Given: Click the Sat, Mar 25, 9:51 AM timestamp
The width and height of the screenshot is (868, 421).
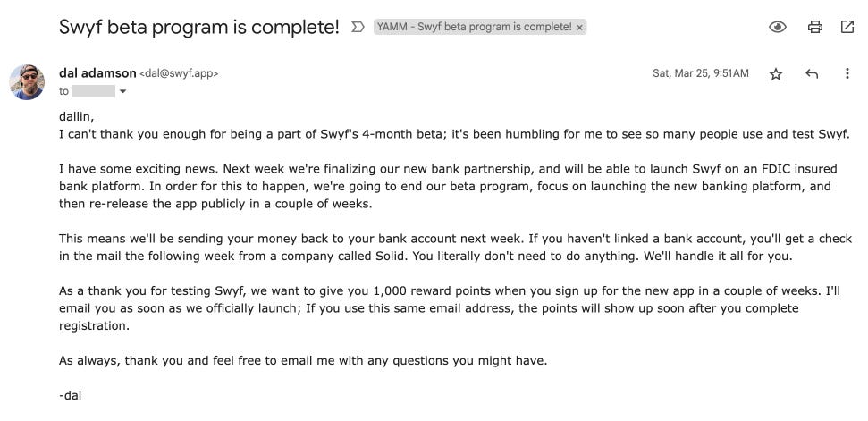Looking at the screenshot, I should click(701, 73).
